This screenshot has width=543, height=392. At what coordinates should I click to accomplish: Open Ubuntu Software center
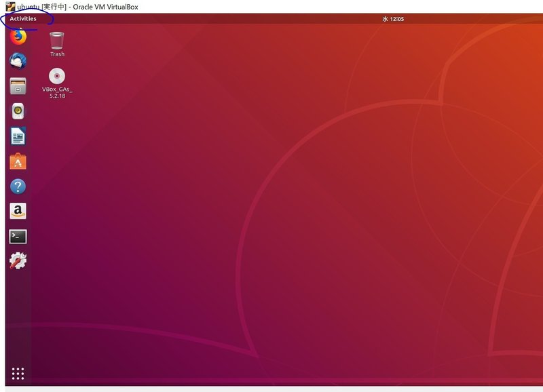18,161
